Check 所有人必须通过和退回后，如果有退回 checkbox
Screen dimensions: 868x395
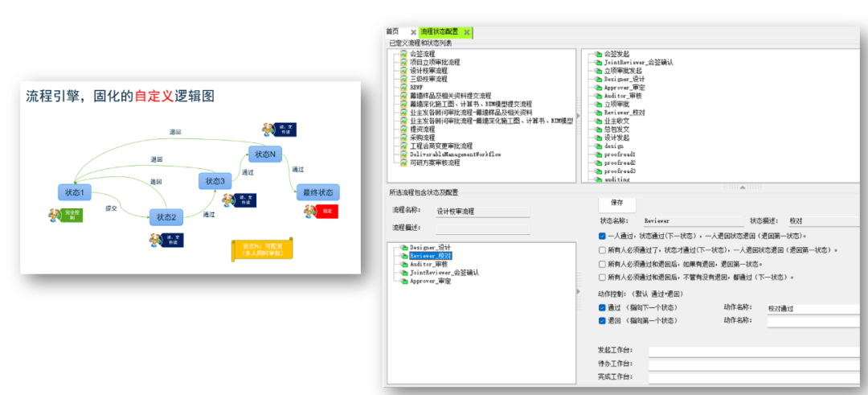602,264
